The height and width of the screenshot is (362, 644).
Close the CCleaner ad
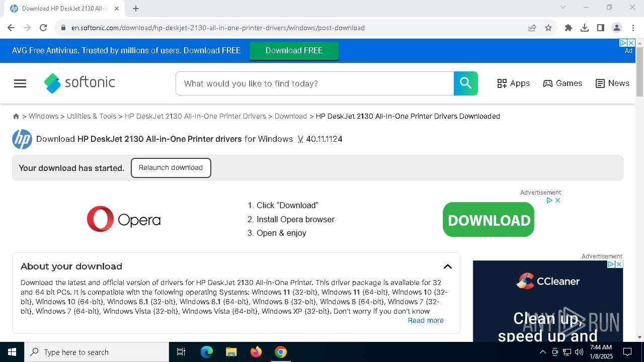[619, 264]
